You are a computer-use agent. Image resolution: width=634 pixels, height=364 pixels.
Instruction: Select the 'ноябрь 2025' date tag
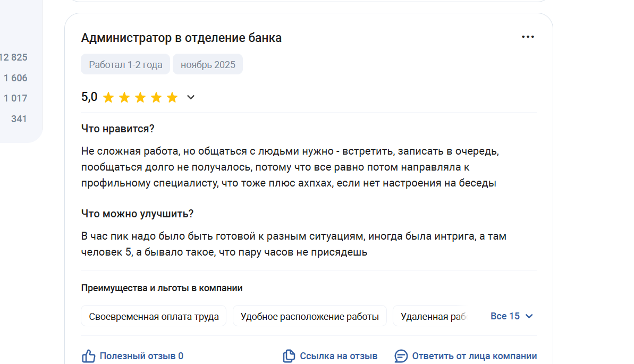coord(208,65)
